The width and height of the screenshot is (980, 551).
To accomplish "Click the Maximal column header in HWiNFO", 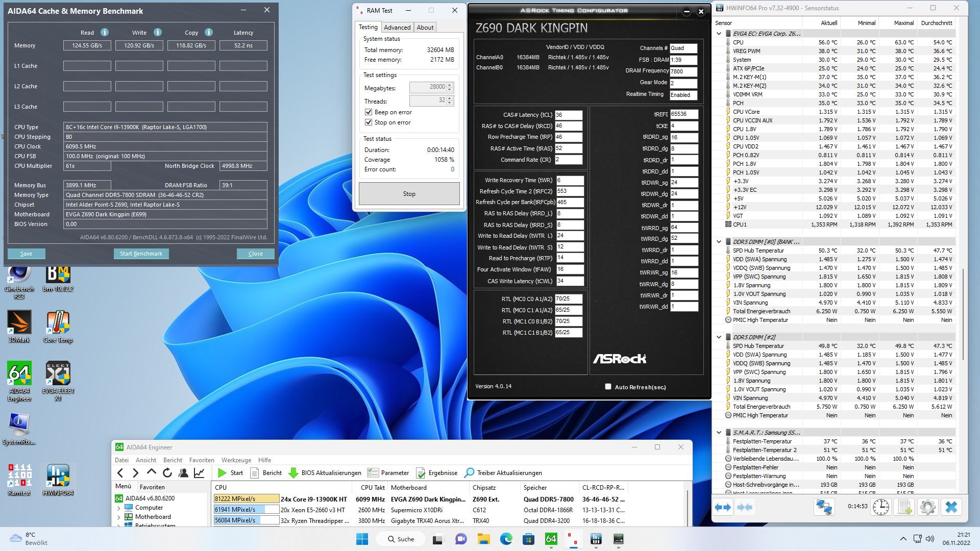I will click(x=903, y=23).
